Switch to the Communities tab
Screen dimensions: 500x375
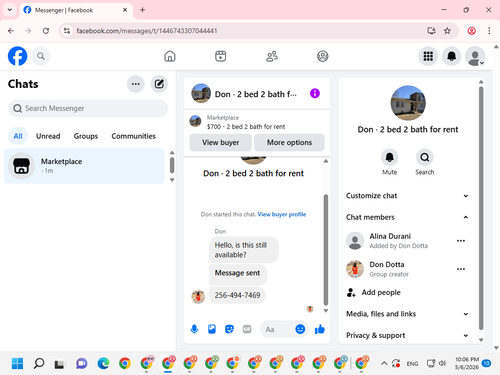click(133, 136)
